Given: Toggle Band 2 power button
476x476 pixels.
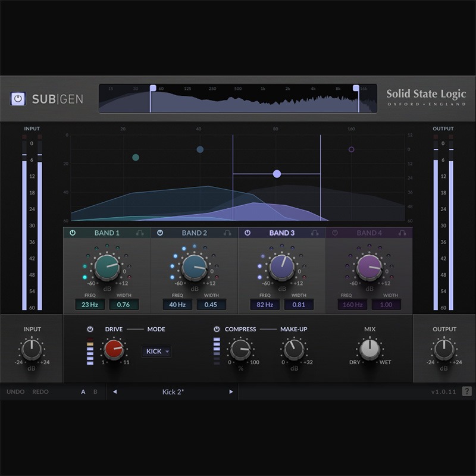Looking at the screenshot, I should 160,233.
